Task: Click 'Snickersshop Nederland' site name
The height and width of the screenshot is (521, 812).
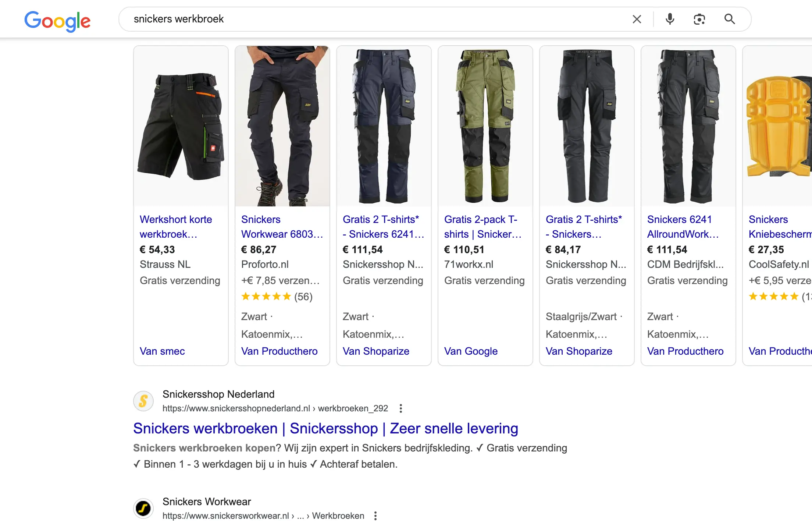Action: (x=218, y=394)
